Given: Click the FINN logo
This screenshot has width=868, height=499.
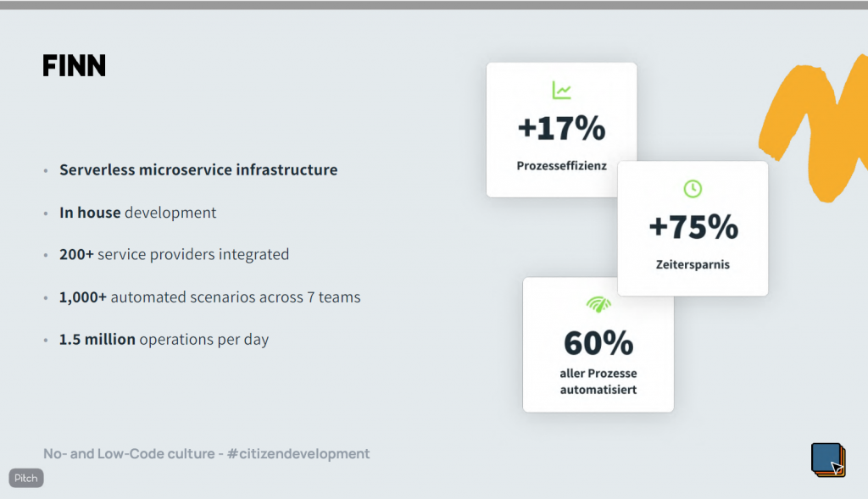Looking at the screenshot, I should click(75, 66).
